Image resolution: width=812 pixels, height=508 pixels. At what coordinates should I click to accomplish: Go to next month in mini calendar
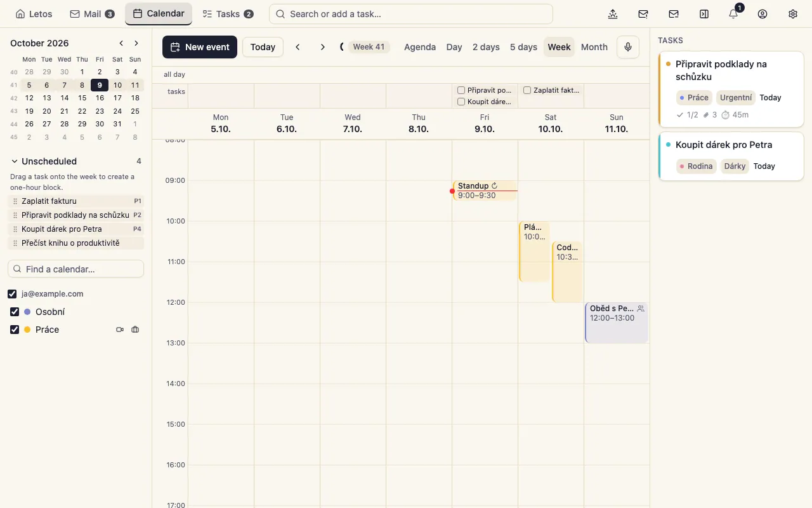[136, 43]
